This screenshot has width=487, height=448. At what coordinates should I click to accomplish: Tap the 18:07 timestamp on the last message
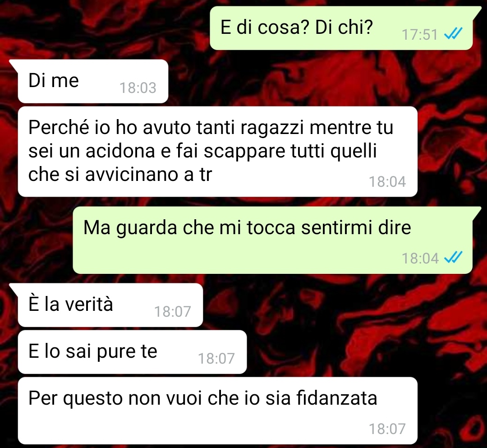point(387,429)
